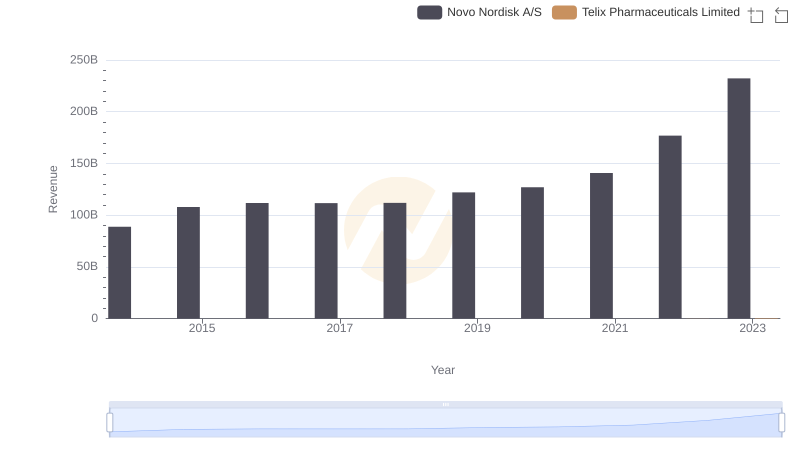
Task: Click the 150B y-axis label
Action: coord(84,163)
